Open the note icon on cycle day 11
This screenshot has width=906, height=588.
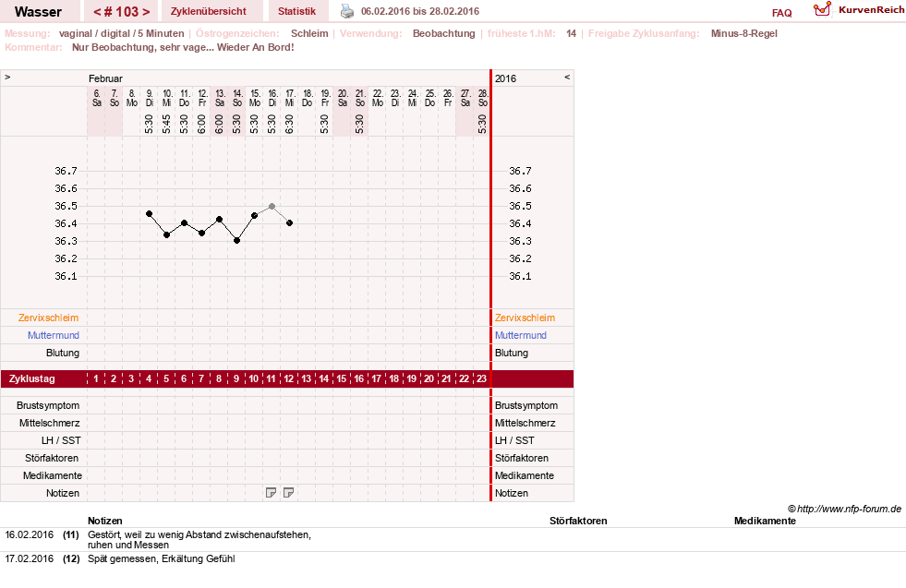271,493
